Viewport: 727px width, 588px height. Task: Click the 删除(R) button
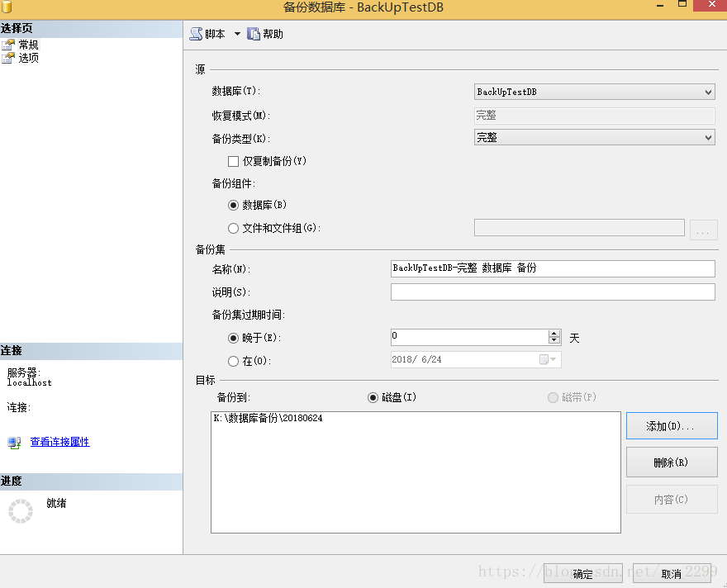click(672, 462)
